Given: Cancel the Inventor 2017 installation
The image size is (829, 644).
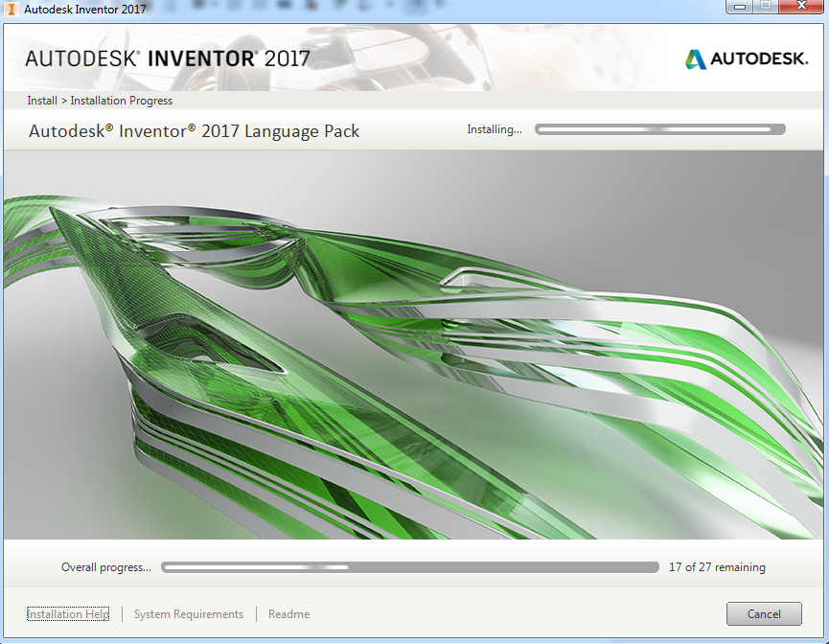Looking at the screenshot, I should click(764, 614).
